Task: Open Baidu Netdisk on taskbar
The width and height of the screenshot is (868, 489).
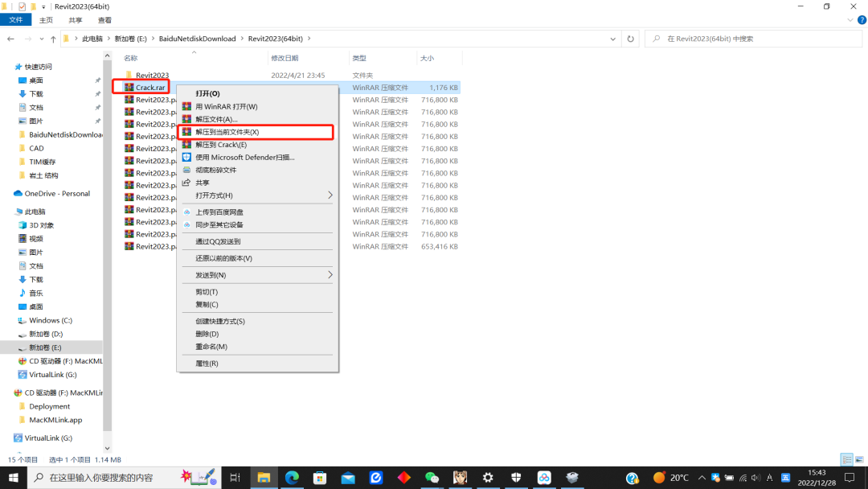Action: (544, 478)
